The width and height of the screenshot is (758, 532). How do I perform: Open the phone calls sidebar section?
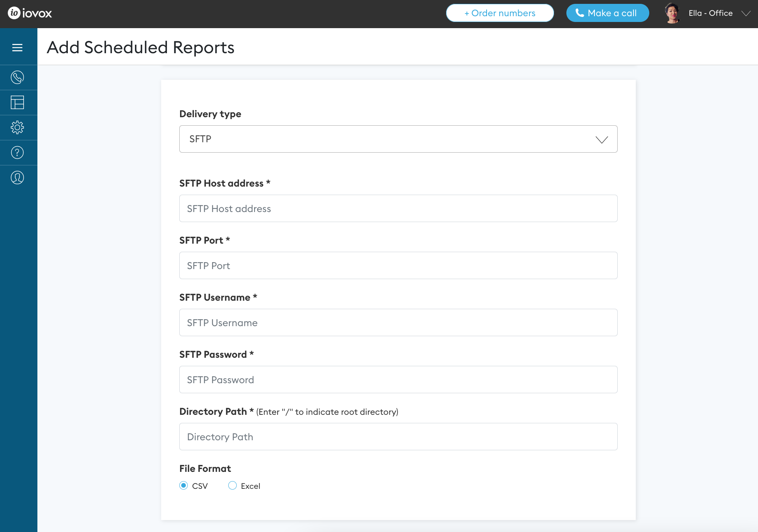(17, 77)
